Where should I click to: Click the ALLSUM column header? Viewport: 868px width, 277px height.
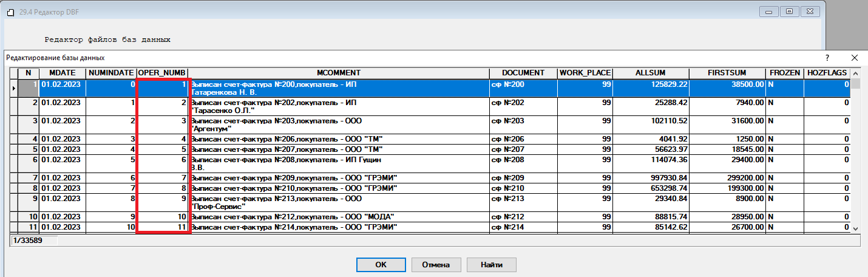point(651,73)
